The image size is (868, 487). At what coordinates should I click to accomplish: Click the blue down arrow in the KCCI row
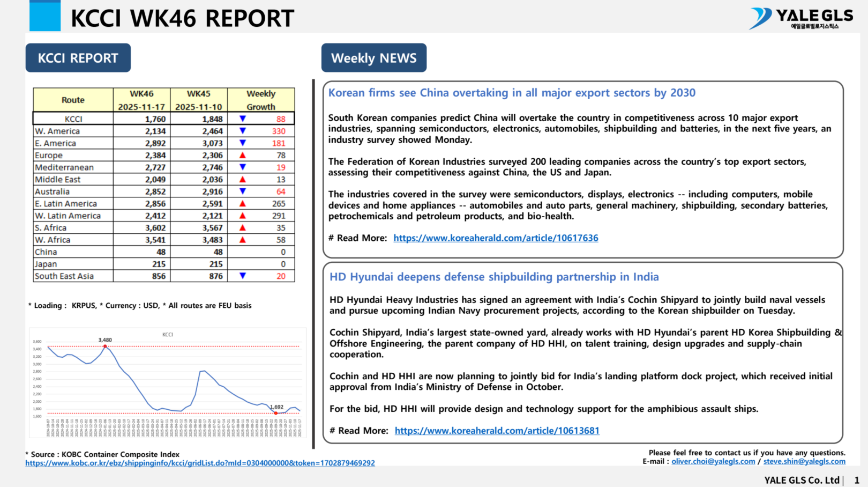(x=243, y=119)
